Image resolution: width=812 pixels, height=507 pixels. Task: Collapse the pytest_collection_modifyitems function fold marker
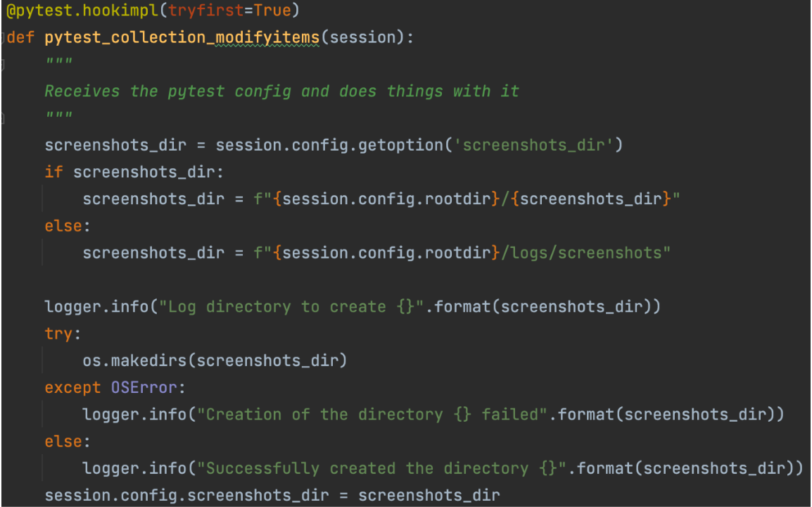(4, 37)
